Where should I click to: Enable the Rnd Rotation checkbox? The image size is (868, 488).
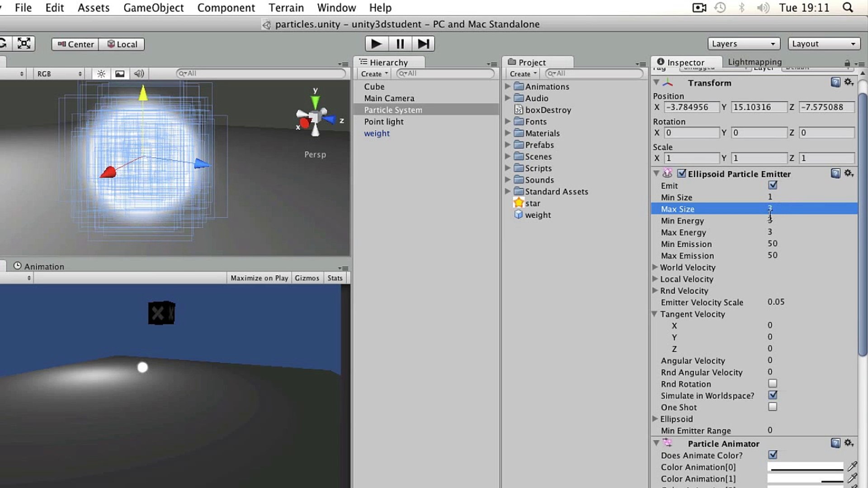(772, 384)
